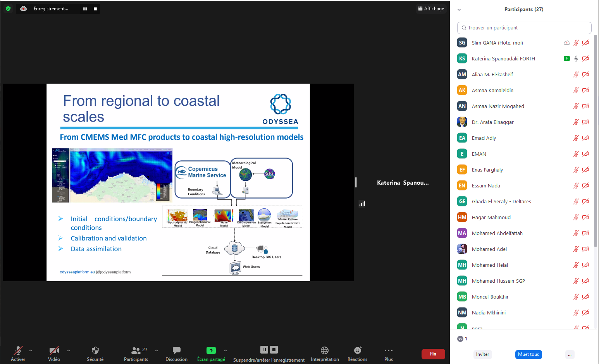
Task: Expand share screen options arrow
Action: pos(225,350)
